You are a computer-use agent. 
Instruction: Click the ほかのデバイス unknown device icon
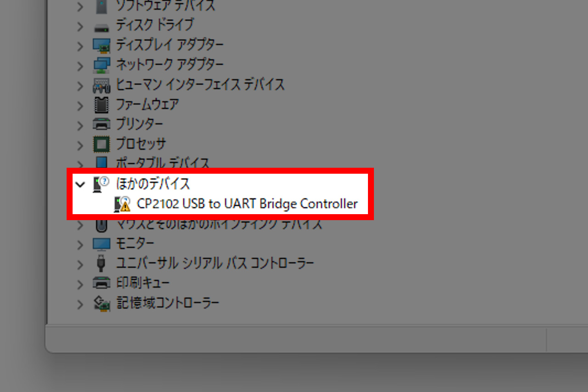pyautogui.click(x=101, y=184)
